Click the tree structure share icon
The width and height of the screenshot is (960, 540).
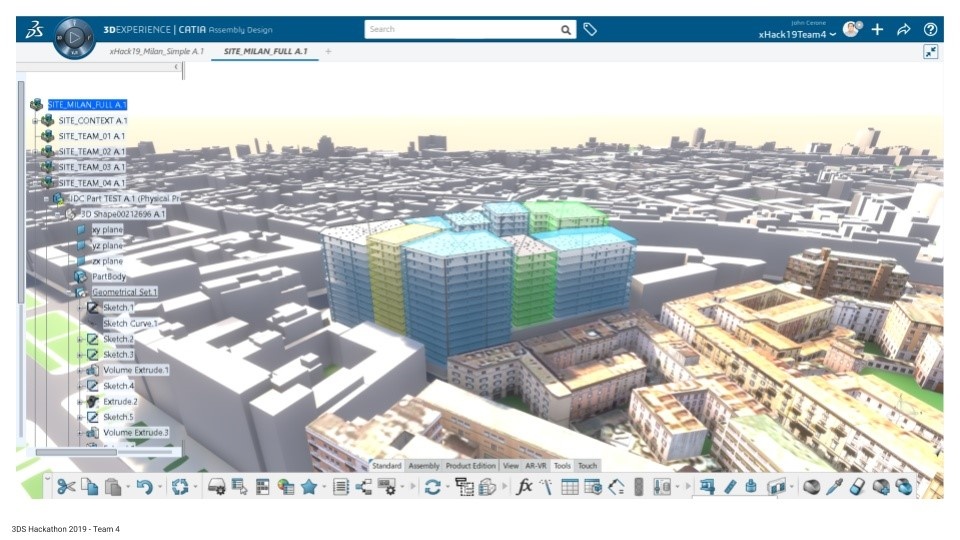(x=364, y=487)
